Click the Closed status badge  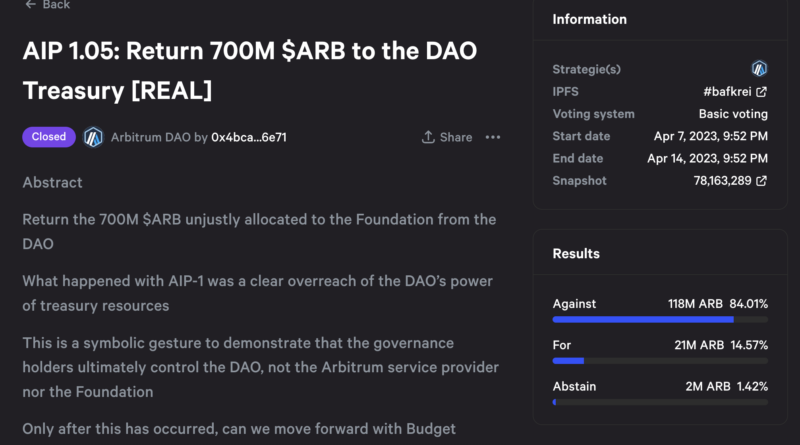point(48,137)
